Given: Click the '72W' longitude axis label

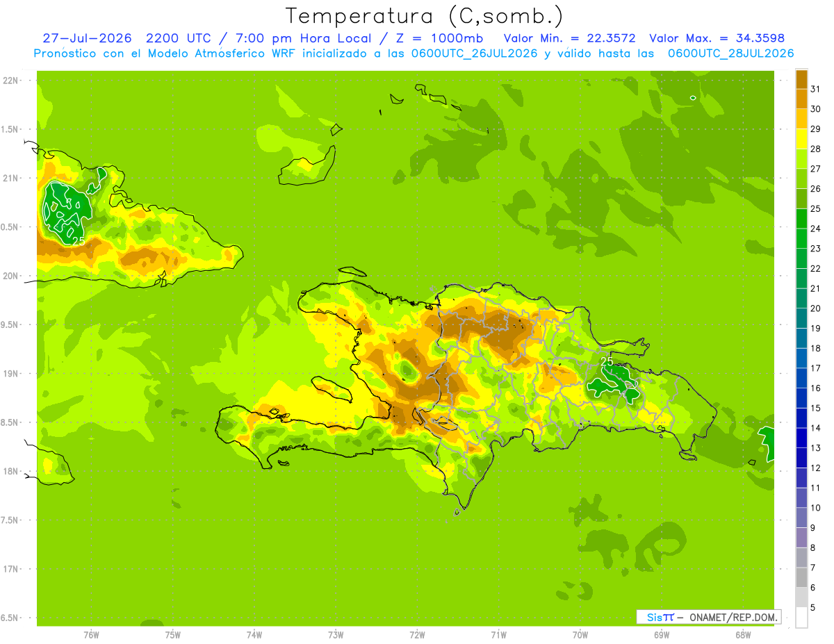Looking at the screenshot, I should click(x=417, y=635).
